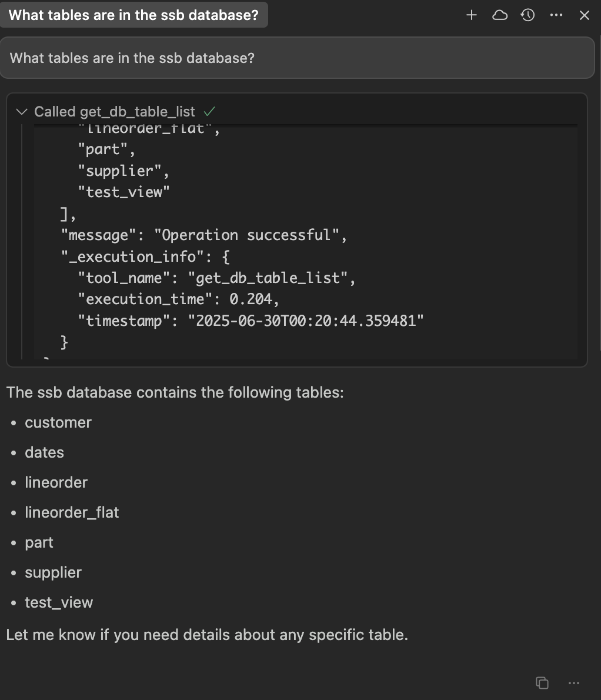This screenshot has height=700, width=601.
Task: Click the user question message bubble
Action: [297, 58]
